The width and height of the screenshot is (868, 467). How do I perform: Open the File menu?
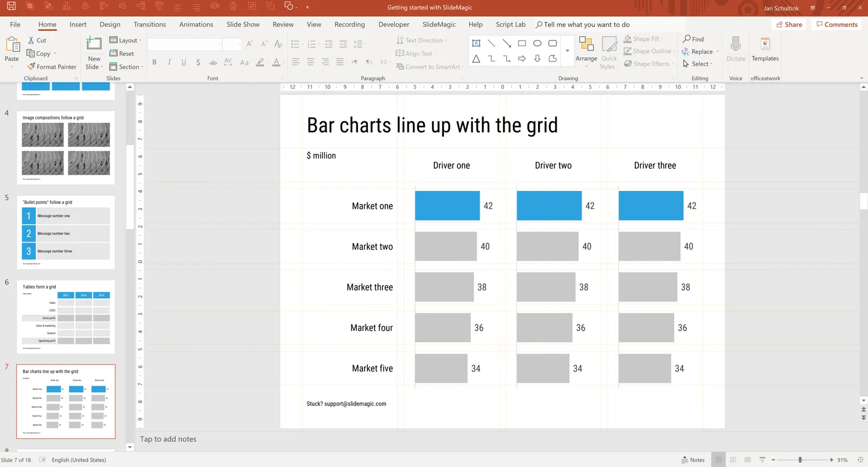pos(15,24)
